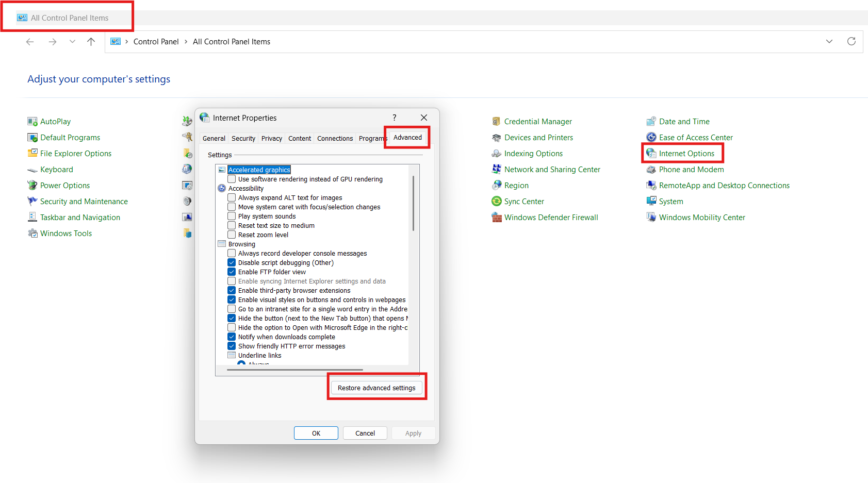
Task: Disable Enable FTP folder view
Action: [232, 272]
